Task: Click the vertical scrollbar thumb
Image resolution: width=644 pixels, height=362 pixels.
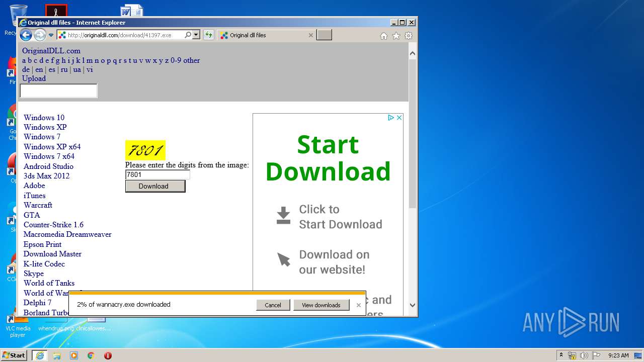Action: click(x=413, y=134)
